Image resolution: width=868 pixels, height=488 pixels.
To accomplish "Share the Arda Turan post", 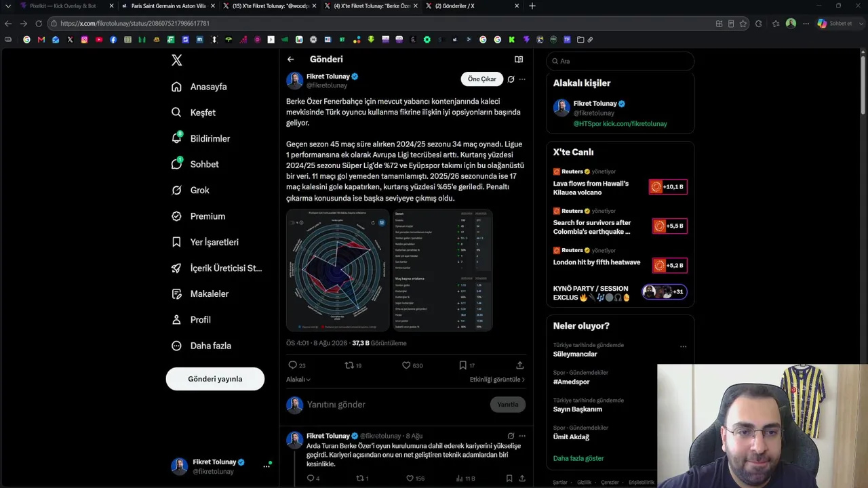I will 521,479.
